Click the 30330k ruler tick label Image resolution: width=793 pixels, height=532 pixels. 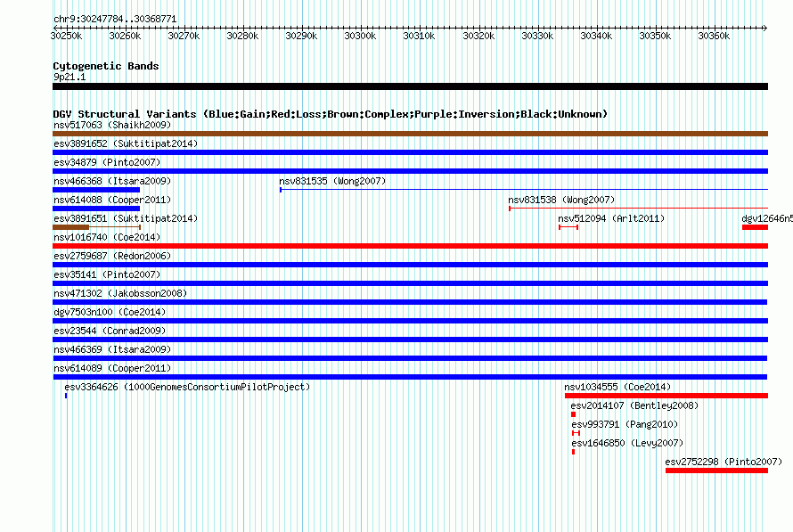coord(537,36)
